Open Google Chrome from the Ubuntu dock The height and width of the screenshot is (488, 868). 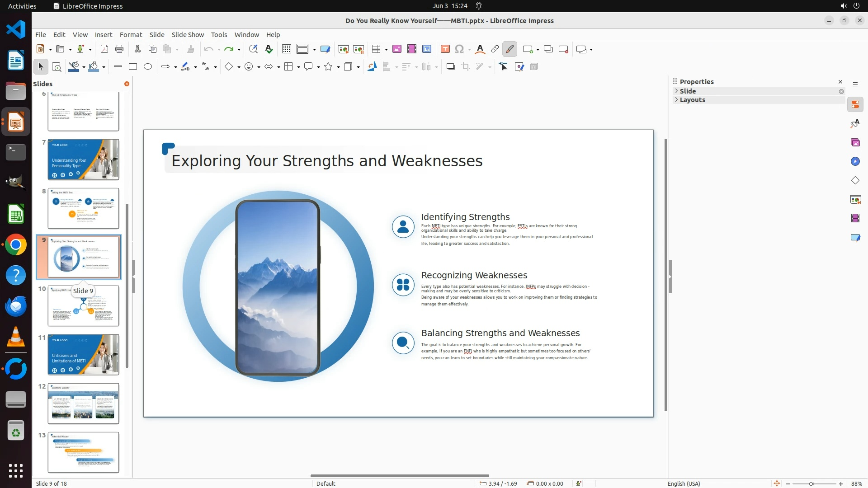coord(16,245)
